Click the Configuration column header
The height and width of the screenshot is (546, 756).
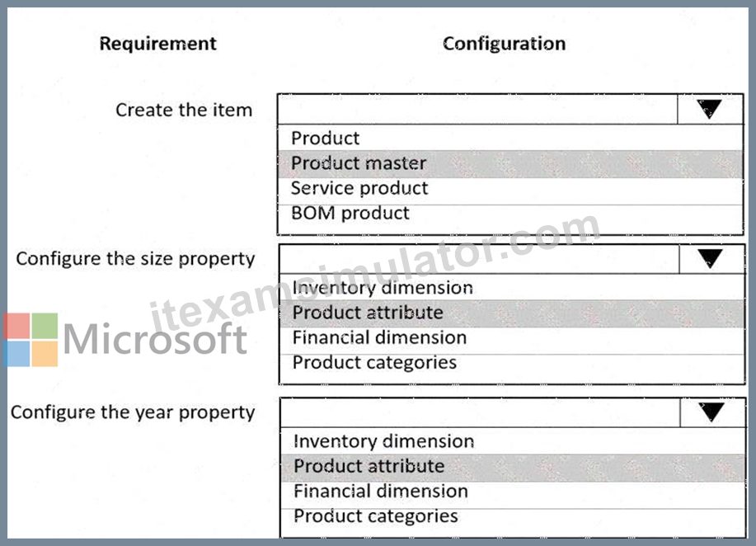(x=504, y=44)
